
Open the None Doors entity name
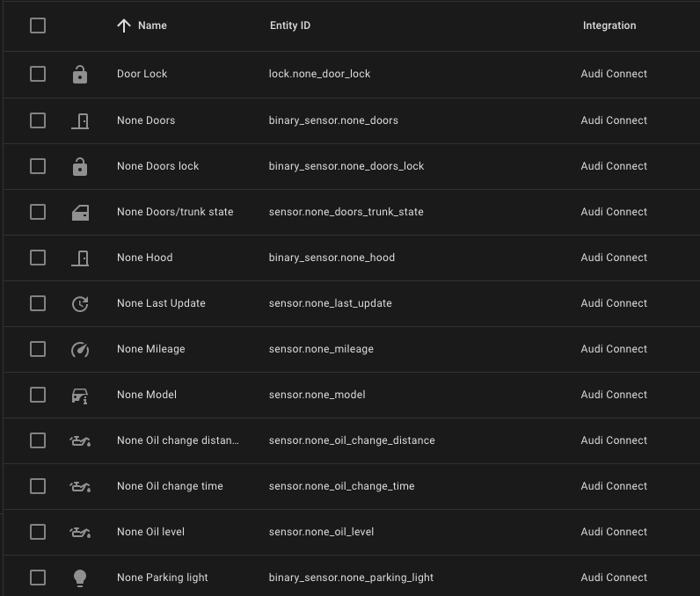click(x=146, y=120)
